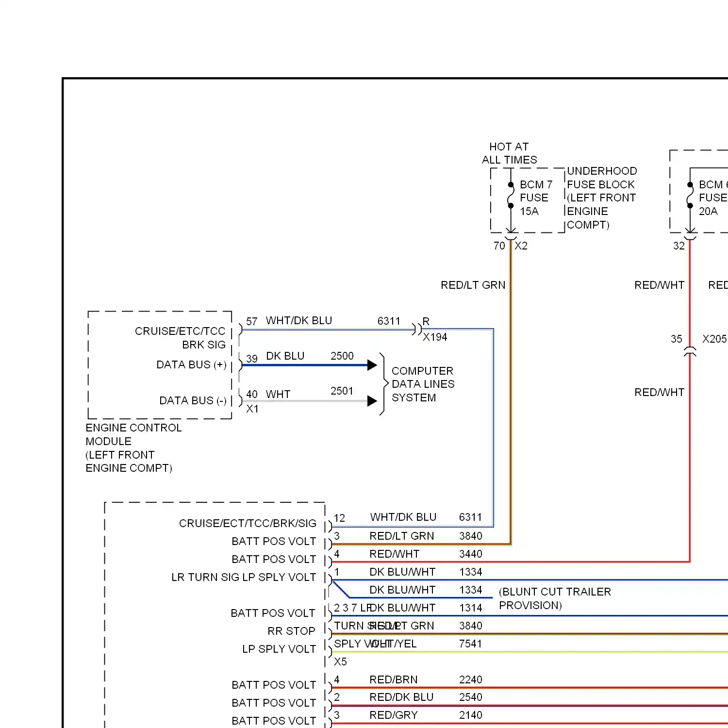Screen dimensions: 728x728
Task: Click circuit number 2540
Action: (470, 697)
